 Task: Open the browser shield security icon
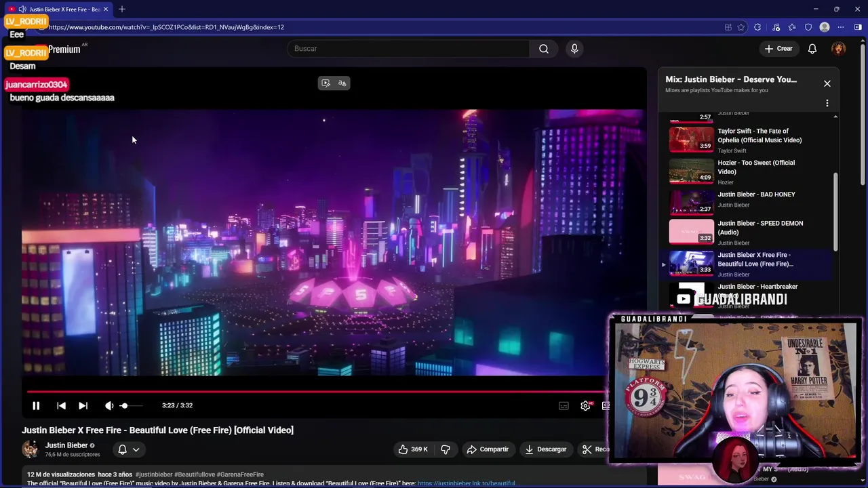coord(808,27)
